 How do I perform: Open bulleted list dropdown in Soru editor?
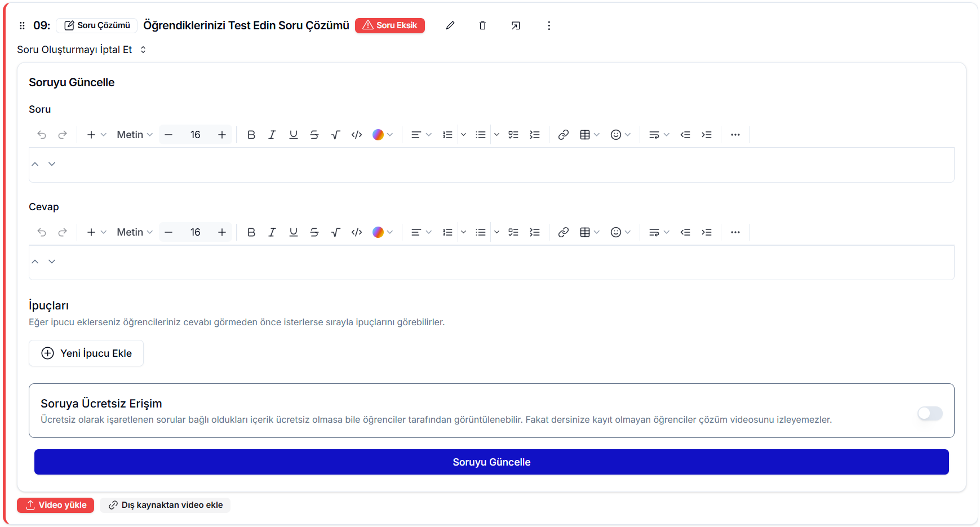[x=496, y=135]
